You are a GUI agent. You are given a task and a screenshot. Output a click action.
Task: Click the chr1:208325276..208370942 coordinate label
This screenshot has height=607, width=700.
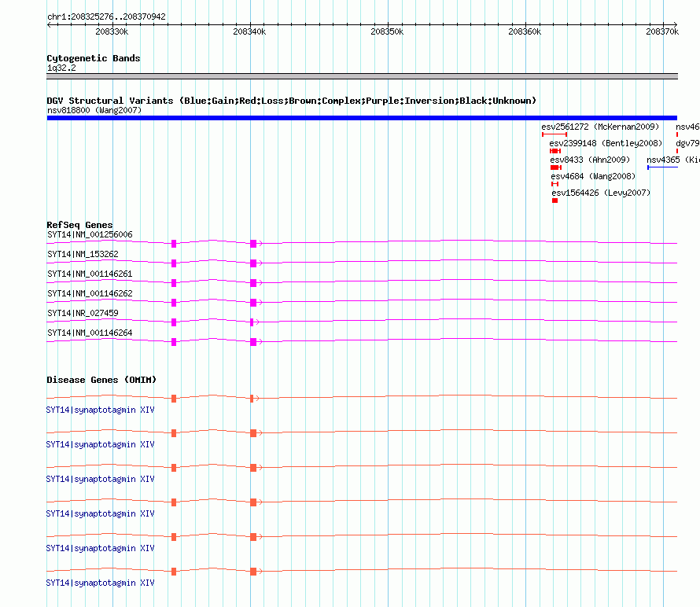coord(106,17)
